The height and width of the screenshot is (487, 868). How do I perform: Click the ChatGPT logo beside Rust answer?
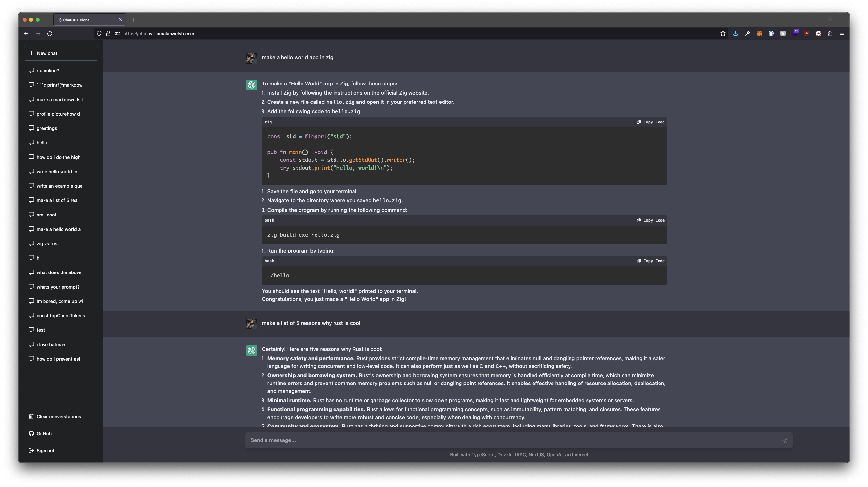click(x=251, y=350)
